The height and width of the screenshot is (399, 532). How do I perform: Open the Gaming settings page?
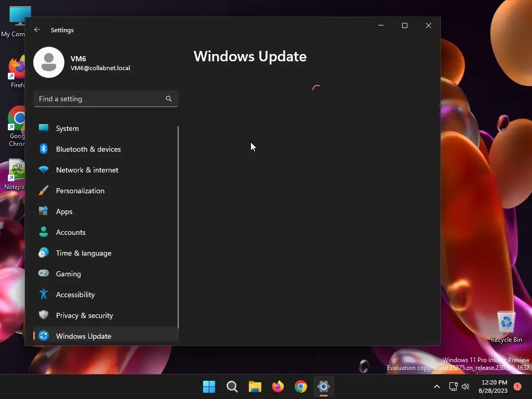[x=106, y=274]
